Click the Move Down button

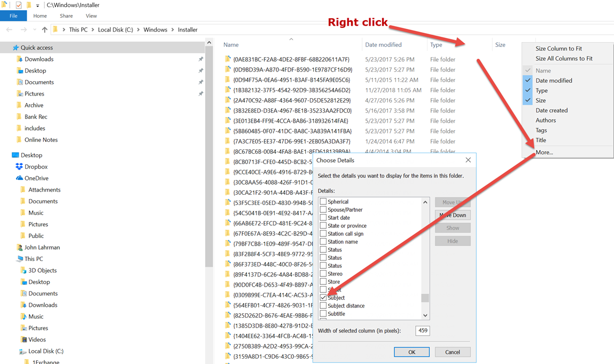tap(453, 215)
